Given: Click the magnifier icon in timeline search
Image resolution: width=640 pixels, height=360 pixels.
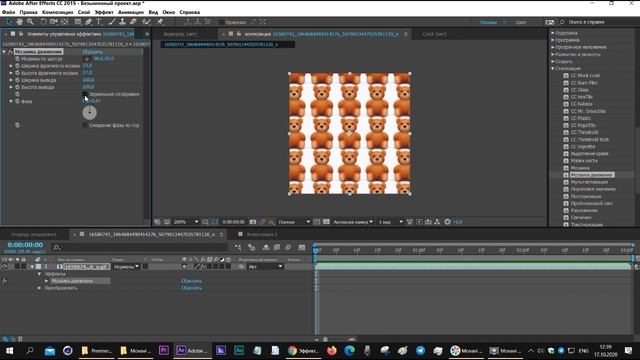Looking at the screenshot, I should tap(57, 247).
